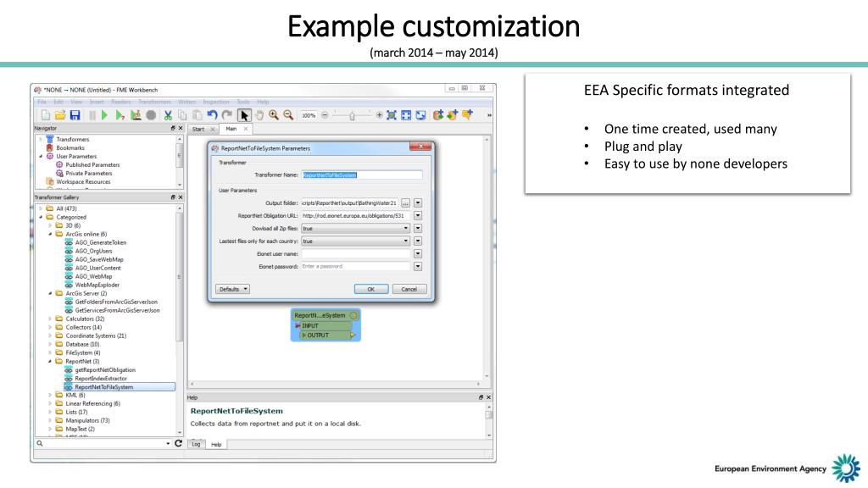Click the Eionet user name field

[x=355, y=254]
